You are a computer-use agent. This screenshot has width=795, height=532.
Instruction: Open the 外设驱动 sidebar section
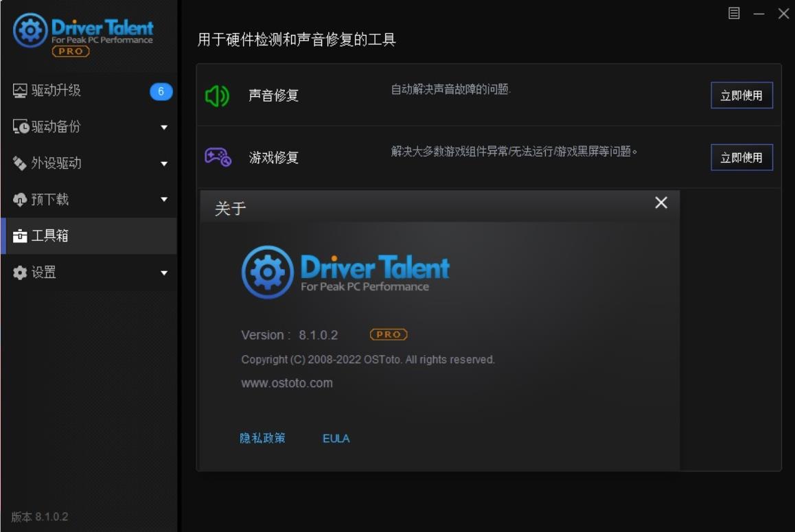point(89,163)
